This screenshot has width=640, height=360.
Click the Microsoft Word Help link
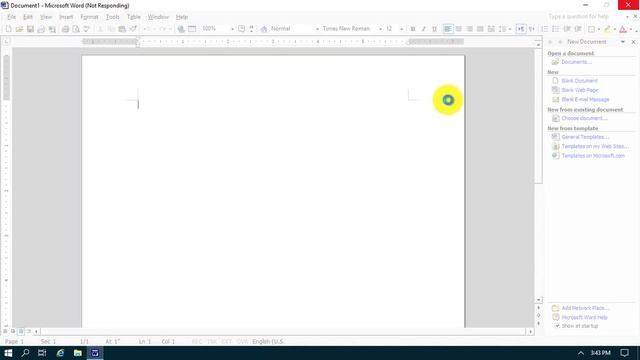pos(584,317)
